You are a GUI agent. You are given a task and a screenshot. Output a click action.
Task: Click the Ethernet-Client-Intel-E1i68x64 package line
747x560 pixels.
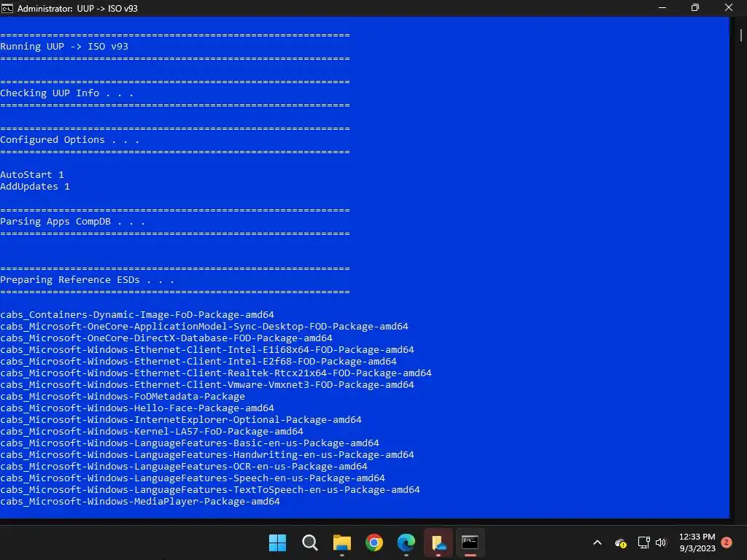207,350
